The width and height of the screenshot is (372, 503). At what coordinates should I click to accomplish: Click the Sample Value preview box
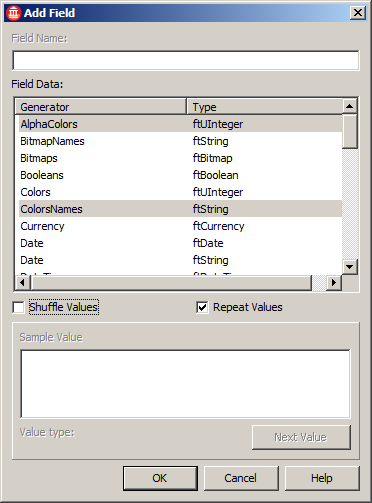coord(185,384)
